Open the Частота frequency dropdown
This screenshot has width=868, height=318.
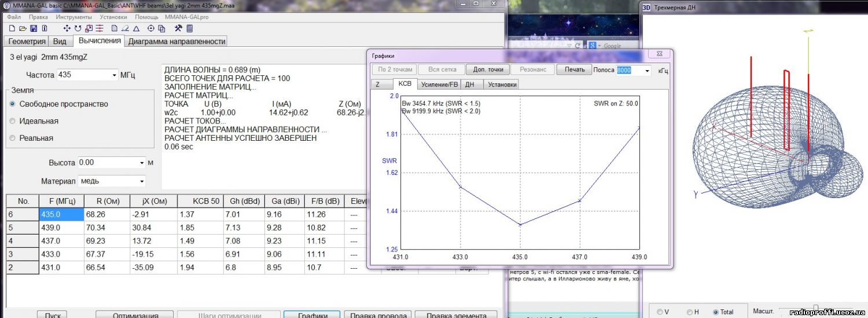(115, 75)
